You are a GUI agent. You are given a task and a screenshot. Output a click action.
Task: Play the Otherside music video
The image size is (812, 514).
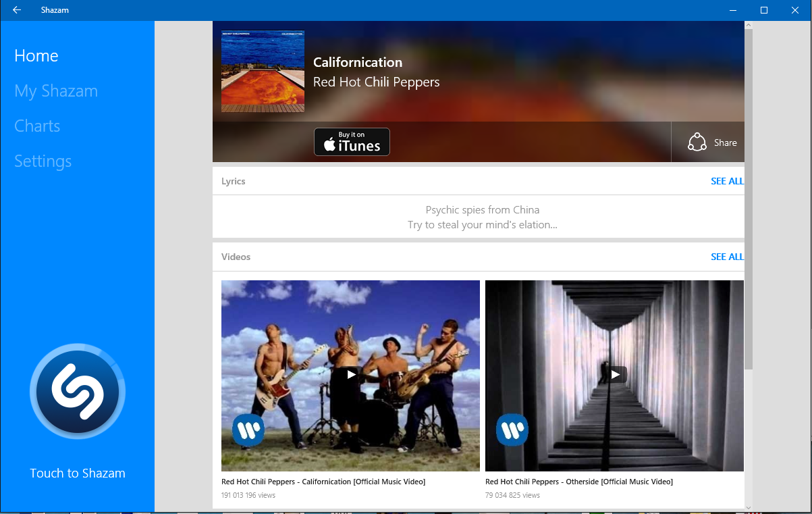tap(614, 374)
